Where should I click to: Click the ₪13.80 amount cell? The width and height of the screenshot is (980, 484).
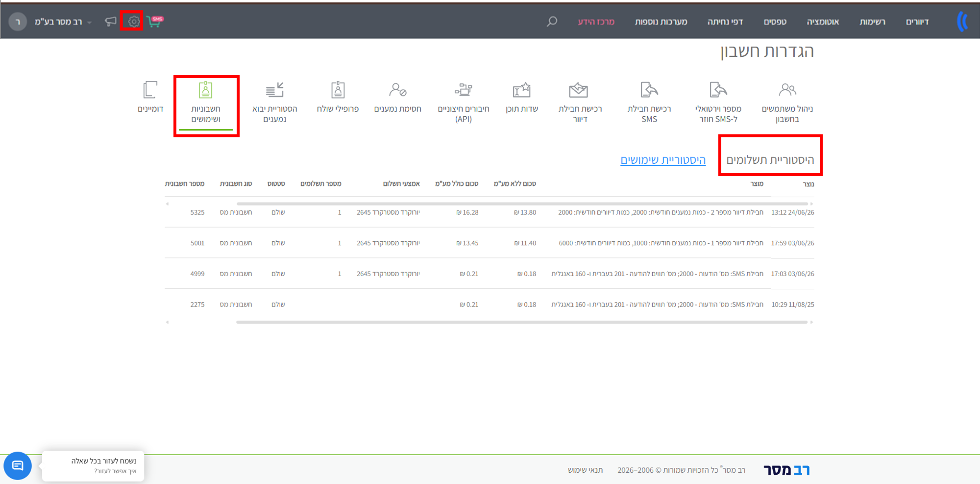pyautogui.click(x=525, y=212)
